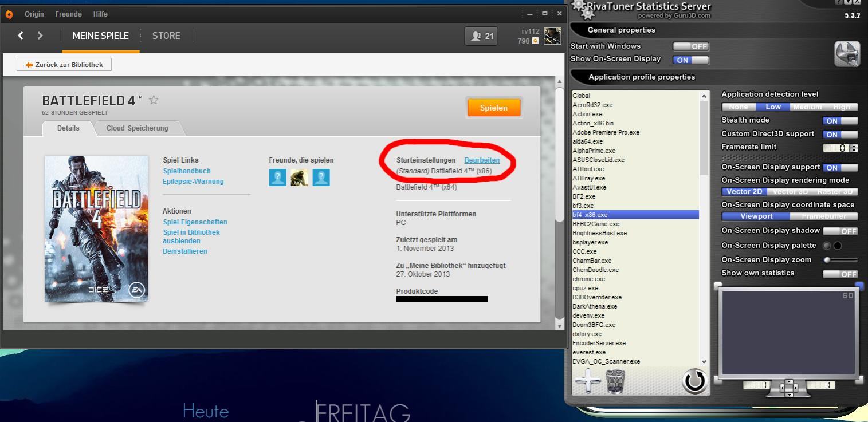Open Origin friends list showing 21
The height and width of the screenshot is (422, 868).
click(481, 36)
